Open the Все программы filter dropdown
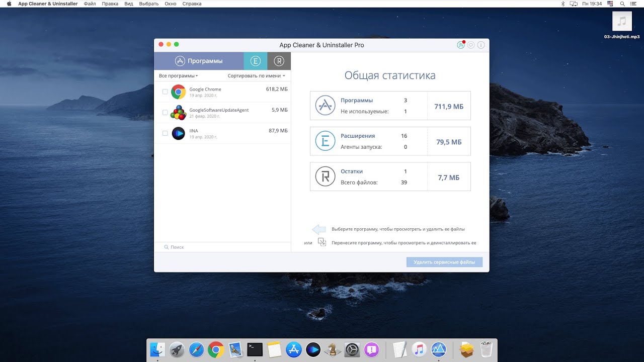This screenshot has height=362, width=644. pyautogui.click(x=178, y=76)
